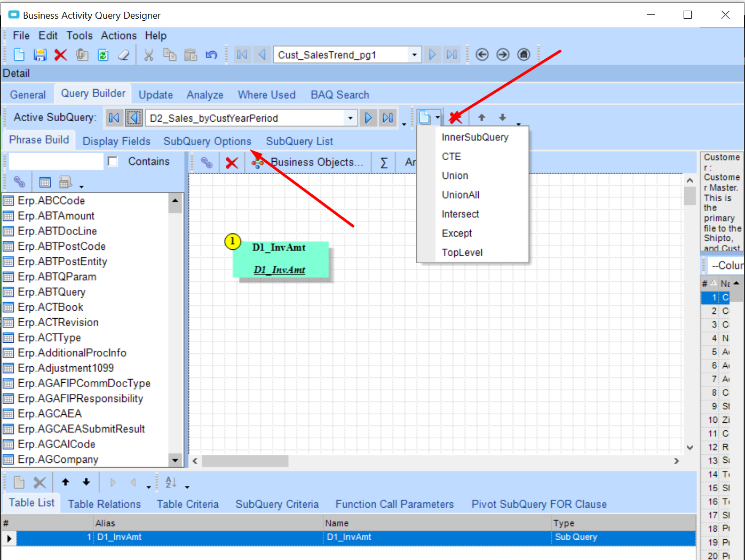Click the sort A-Z icon in table list toolbar

pos(171,482)
